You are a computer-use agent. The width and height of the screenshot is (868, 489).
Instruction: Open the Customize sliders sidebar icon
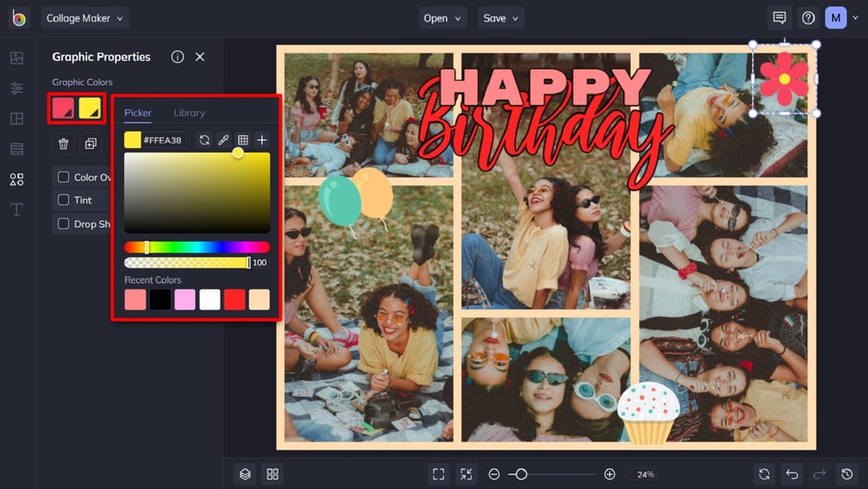17,88
